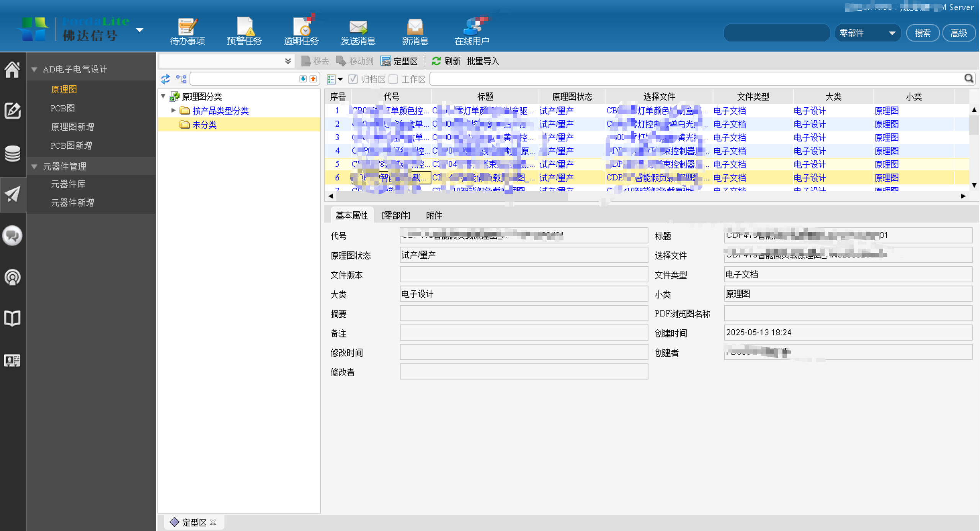Click the 刷新 refresh toolbar button
980x531 pixels.
tap(446, 61)
